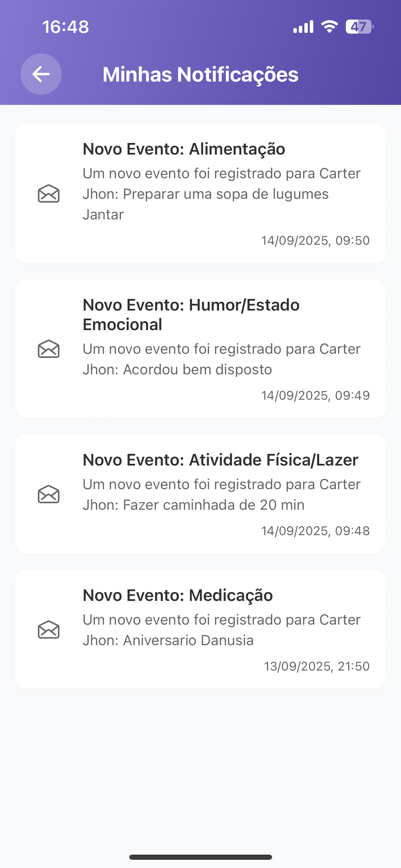Click the envelope icon for Alimentação notification
The image size is (401, 868).
coord(48,193)
